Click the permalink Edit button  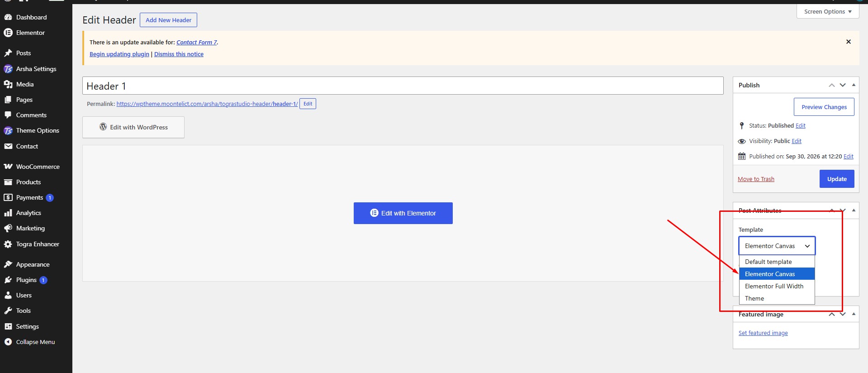[x=308, y=104]
